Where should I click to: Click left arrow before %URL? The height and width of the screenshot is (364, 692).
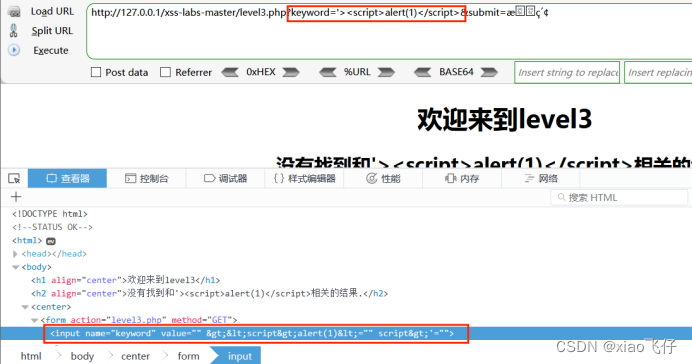click(x=328, y=72)
